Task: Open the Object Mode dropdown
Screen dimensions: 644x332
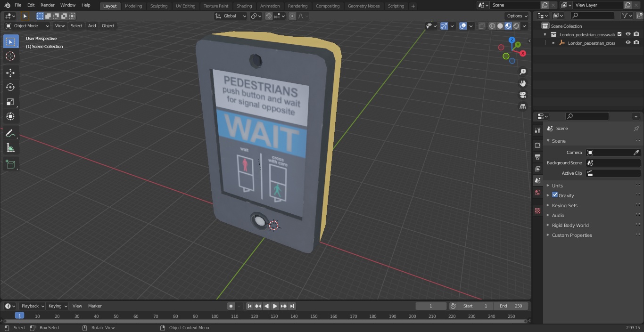Action: point(27,26)
